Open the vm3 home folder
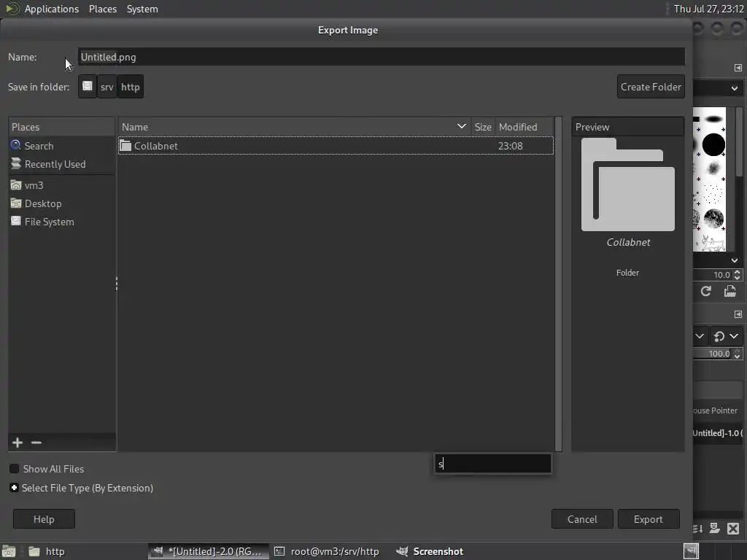This screenshot has width=747, height=560. click(x=61, y=185)
